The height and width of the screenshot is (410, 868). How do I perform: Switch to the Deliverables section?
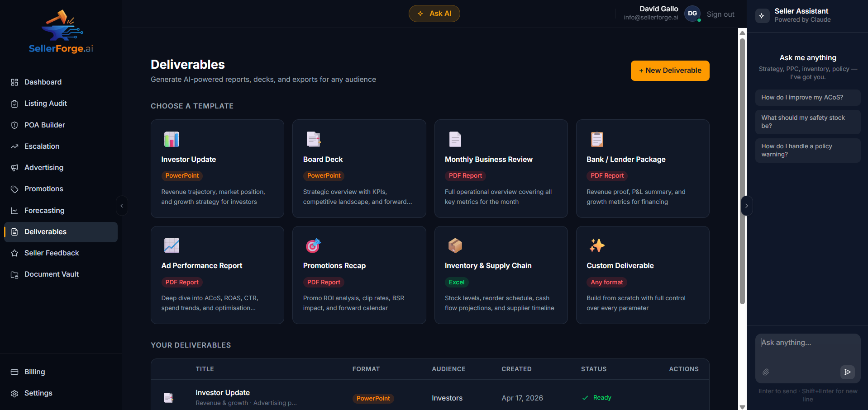45,231
